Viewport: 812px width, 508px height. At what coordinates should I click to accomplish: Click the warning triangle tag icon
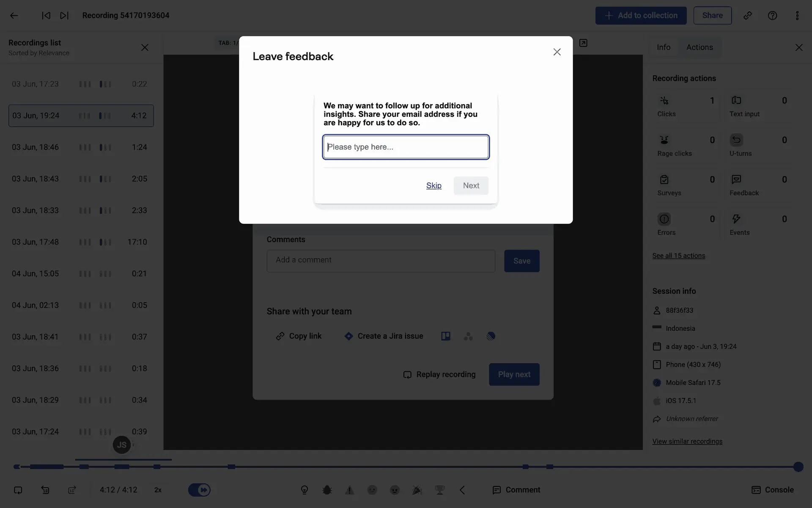click(349, 490)
